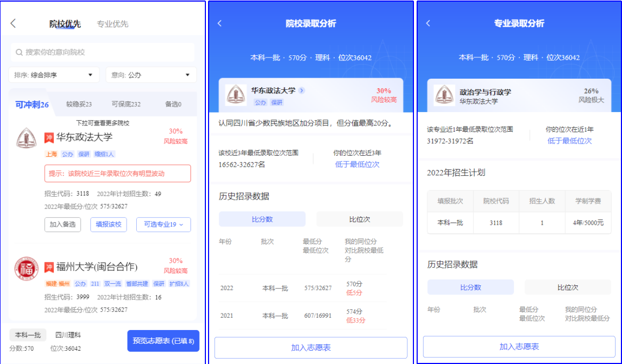Screen dimensions: 622x364
Task: Select the 备选0 tab
Action: coord(173,104)
